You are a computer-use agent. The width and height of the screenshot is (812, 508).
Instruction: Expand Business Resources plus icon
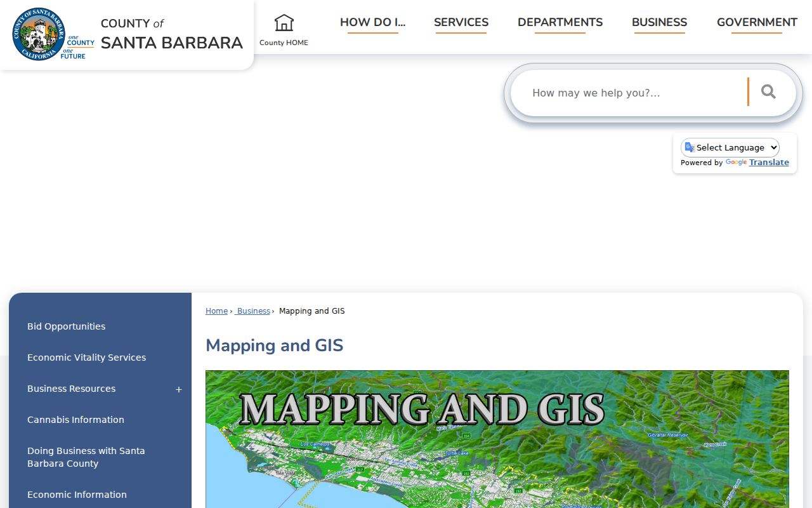coord(179,389)
